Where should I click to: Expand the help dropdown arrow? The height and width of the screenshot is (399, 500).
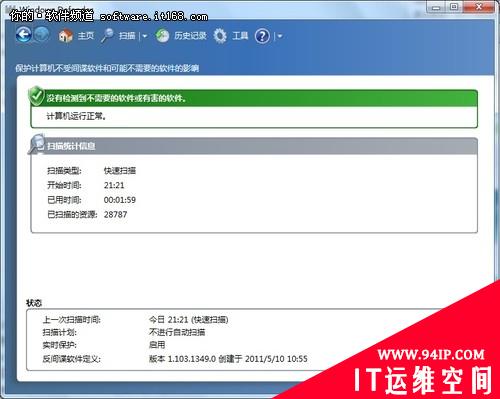pos(279,36)
